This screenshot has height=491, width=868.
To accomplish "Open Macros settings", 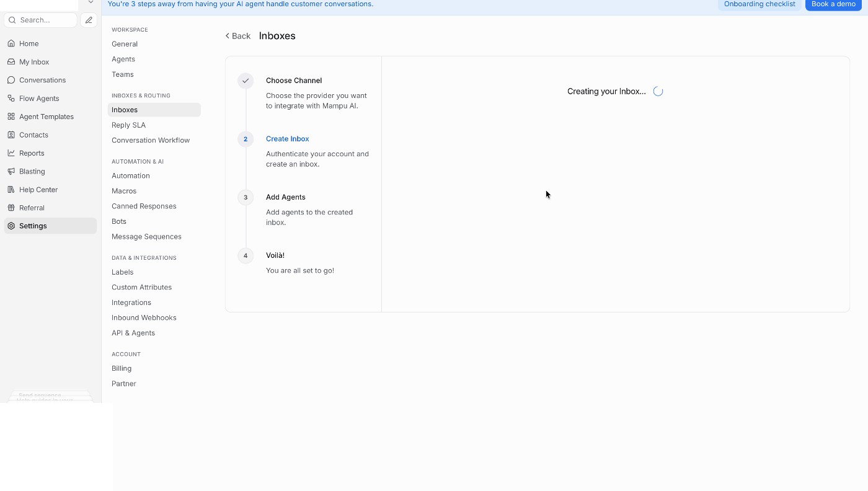I will point(124,191).
